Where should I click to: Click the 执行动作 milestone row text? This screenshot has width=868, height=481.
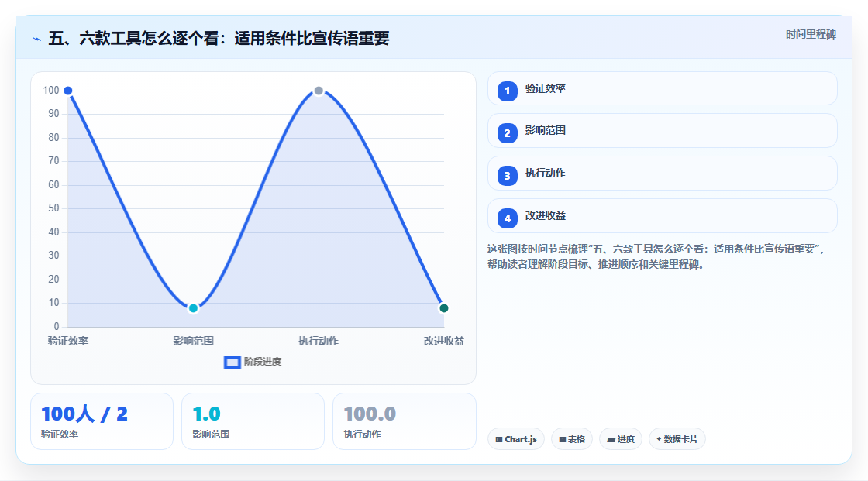pos(546,174)
